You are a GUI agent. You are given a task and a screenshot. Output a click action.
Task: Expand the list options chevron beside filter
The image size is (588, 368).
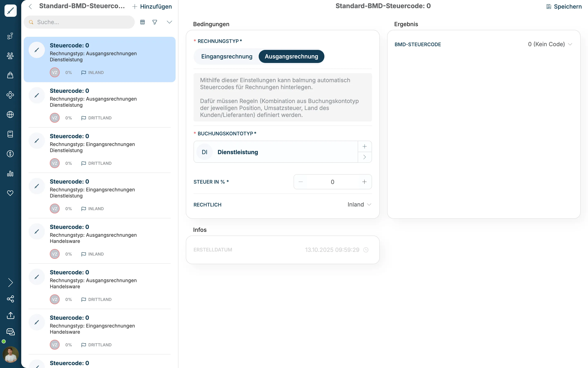point(169,22)
